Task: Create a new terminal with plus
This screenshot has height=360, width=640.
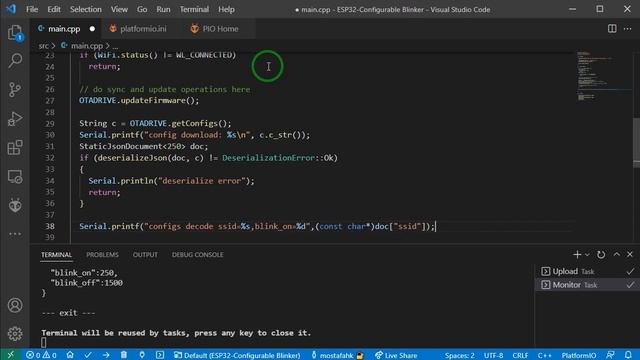Action: click(577, 255)
